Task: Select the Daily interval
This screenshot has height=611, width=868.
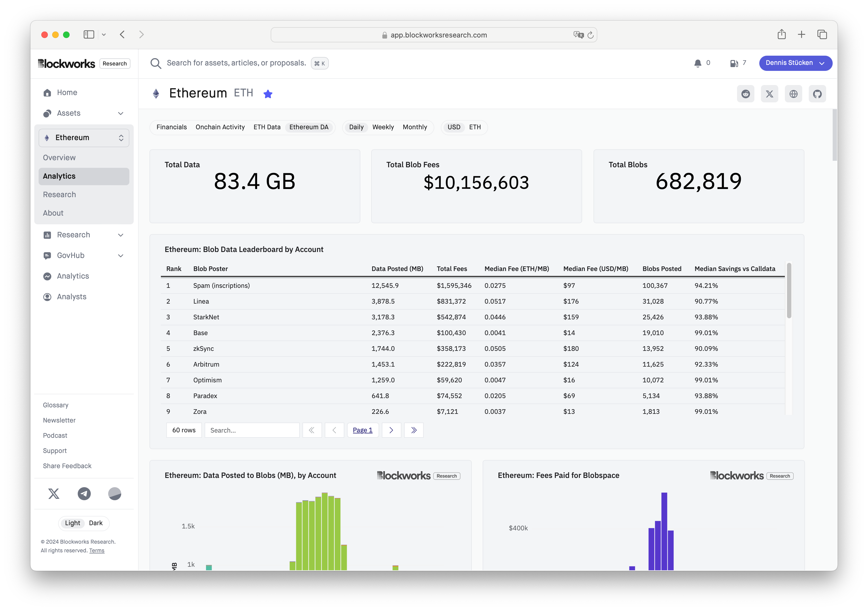Action: [x=356, y=127]
